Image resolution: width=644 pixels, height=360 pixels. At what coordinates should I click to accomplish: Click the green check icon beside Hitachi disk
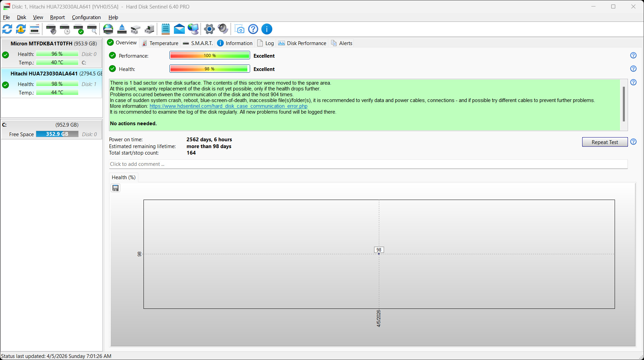click(x=5, y=85)
